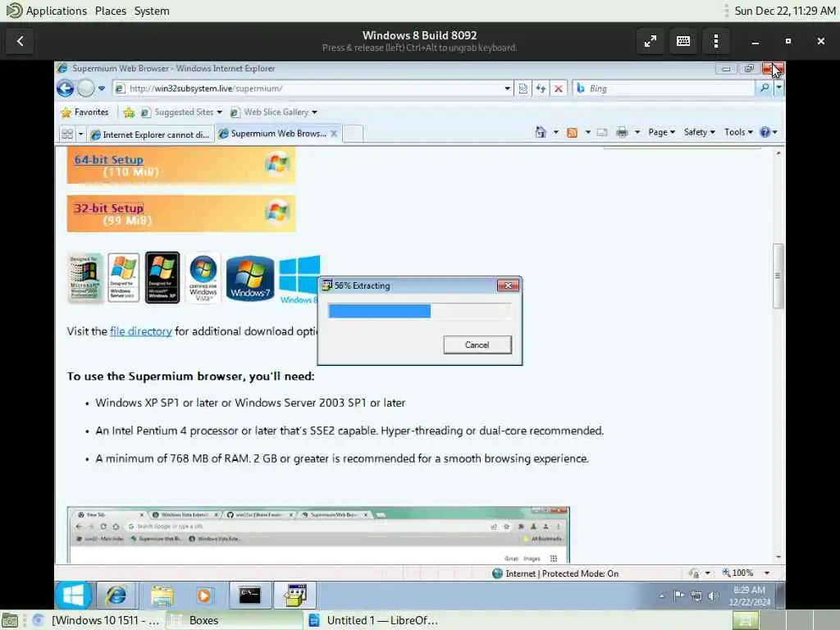Viewport: 840px width, 630px height.
Task: Expand the address bar history dropdown
Action: pyautogui.click(x=507, y=89)
